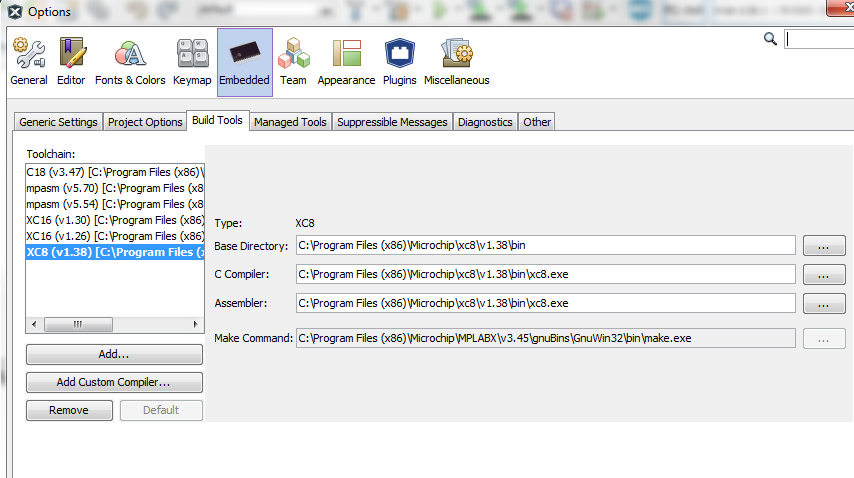Open the Plugins options category
The image size is (854, 478).
pyautogui.click(x=400, y=62)
